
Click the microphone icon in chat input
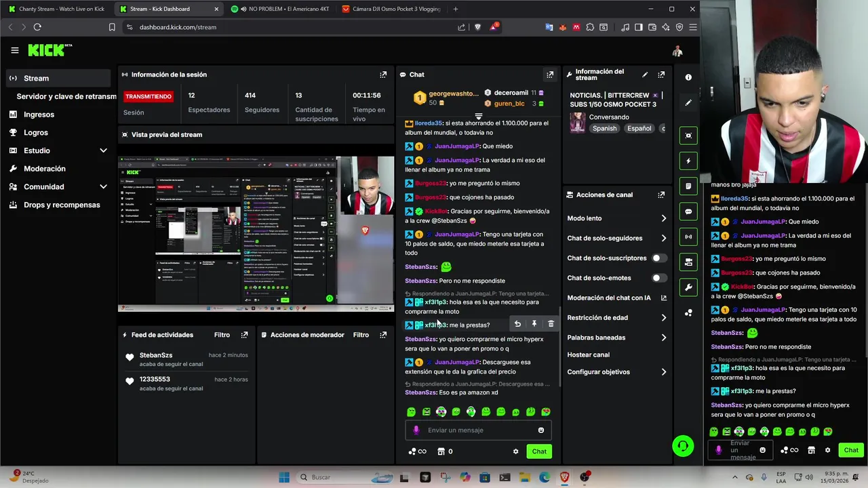pyautogui.click(x=416, y=430)
